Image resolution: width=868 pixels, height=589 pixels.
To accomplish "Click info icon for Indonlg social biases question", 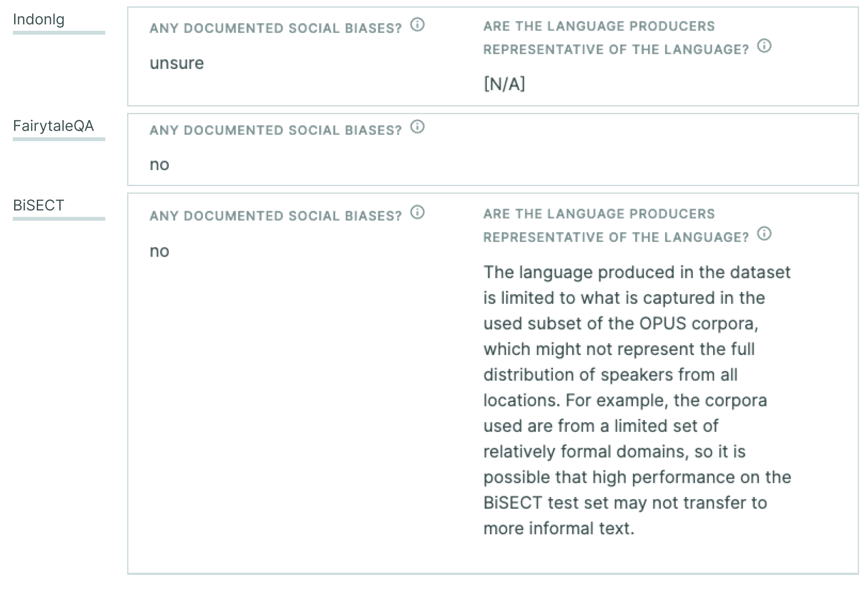I will [x=417, y=25].
